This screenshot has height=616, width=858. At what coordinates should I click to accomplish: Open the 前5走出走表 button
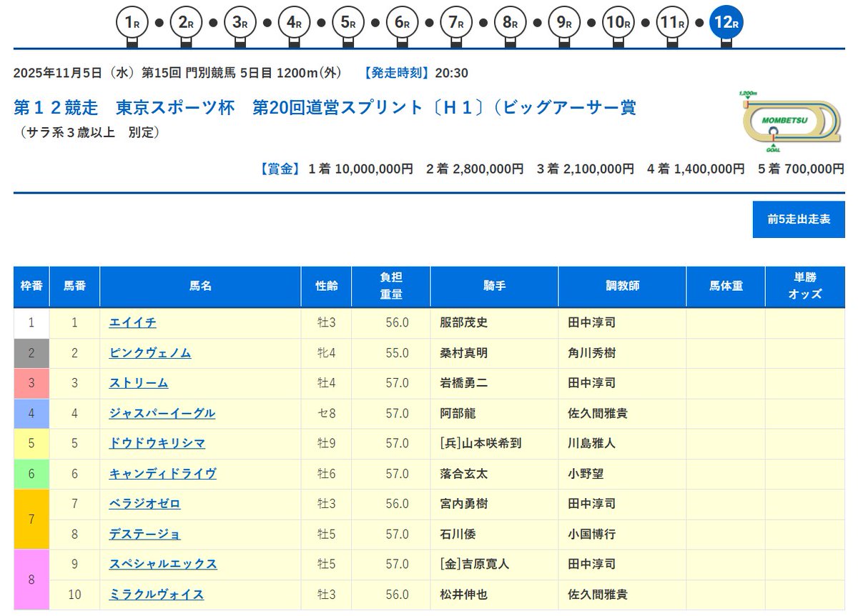(799, 219)
